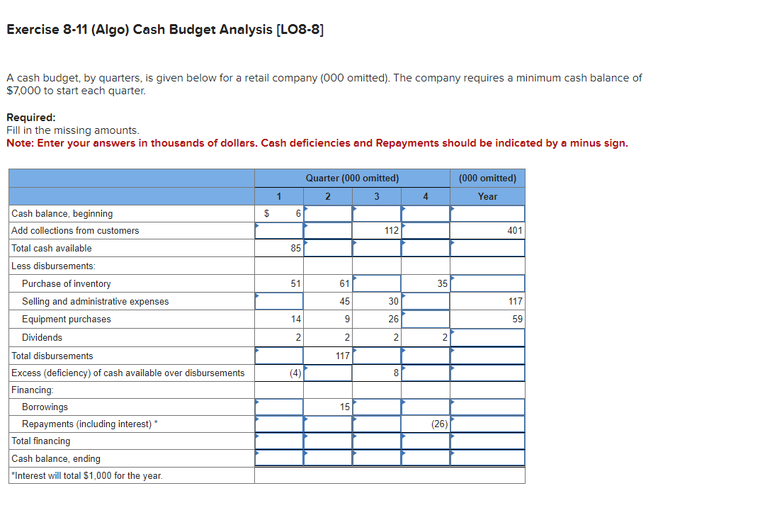Select the Quarter 4 Cash balance beginning cell
The height and width of the screenshot is (532, 772).
[x=425, y=213]
